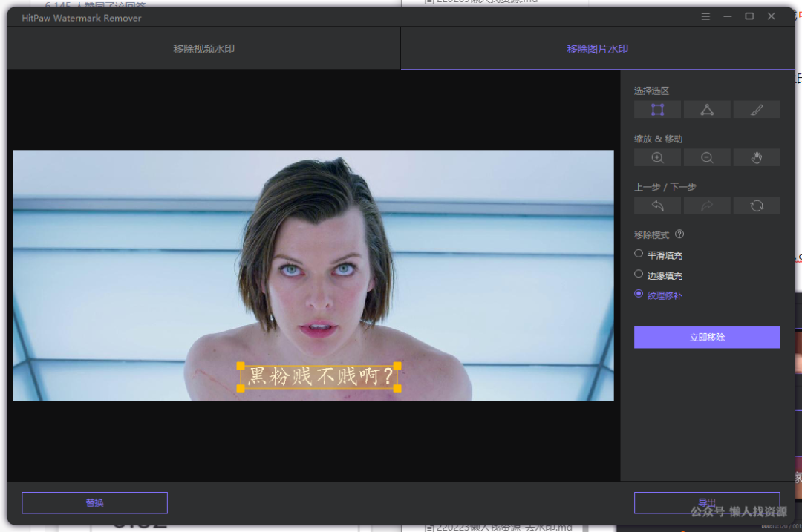The height and width of the screenshot is (532, 802).
Task: Click the bottom-left selection handle
Action: coord(241,389)
